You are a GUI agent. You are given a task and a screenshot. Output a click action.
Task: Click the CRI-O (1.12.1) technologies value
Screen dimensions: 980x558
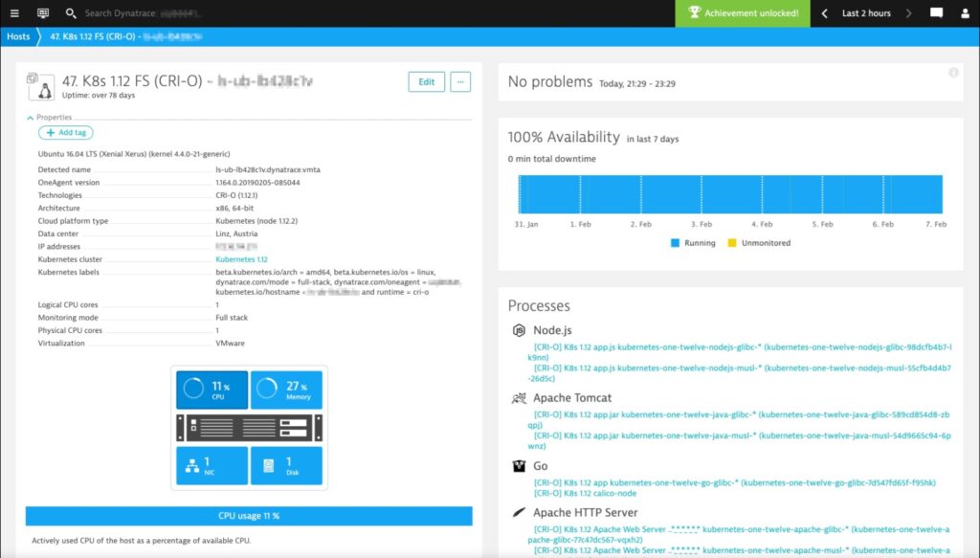pyautogui.click(x=236, y=195)
